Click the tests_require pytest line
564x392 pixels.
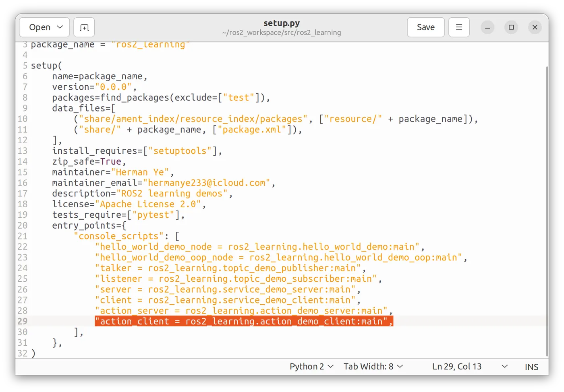click(x=118, y=215)
